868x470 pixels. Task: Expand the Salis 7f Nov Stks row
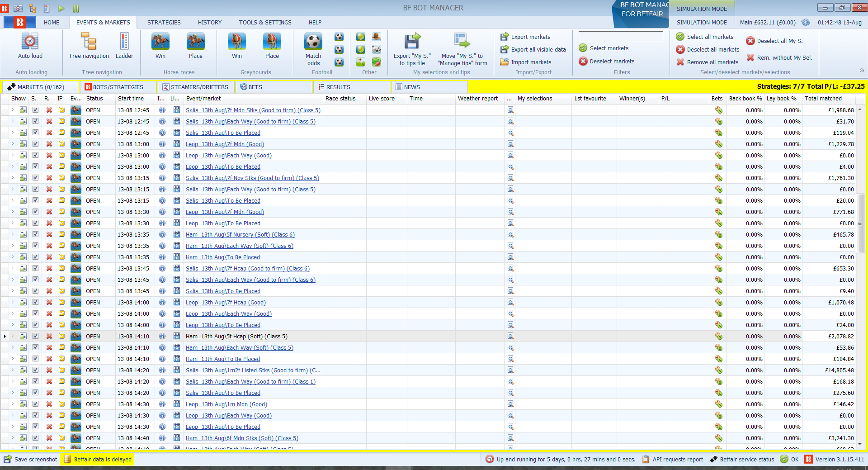[x=13, y=178]
